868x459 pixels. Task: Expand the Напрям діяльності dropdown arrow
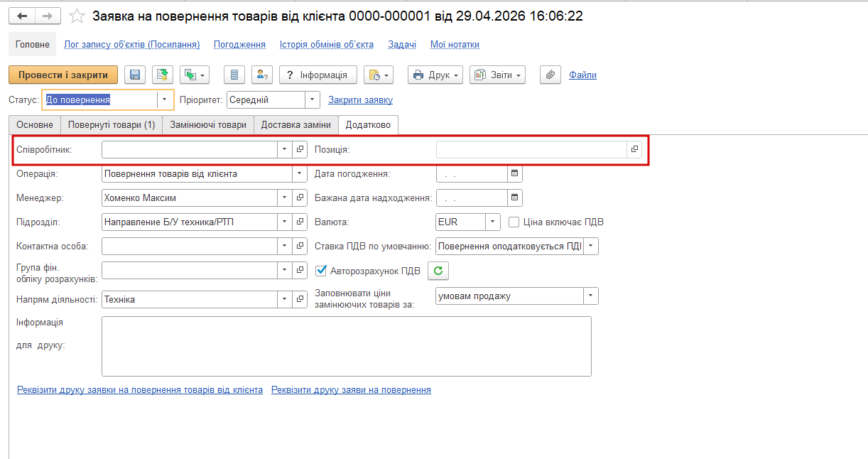(284, 300)
